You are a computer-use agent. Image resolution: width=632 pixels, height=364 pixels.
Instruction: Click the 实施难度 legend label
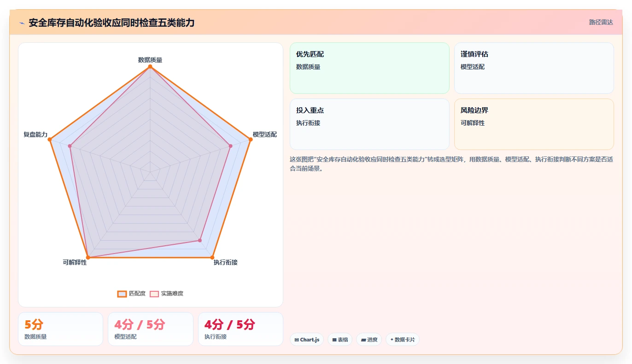point(172,294)
